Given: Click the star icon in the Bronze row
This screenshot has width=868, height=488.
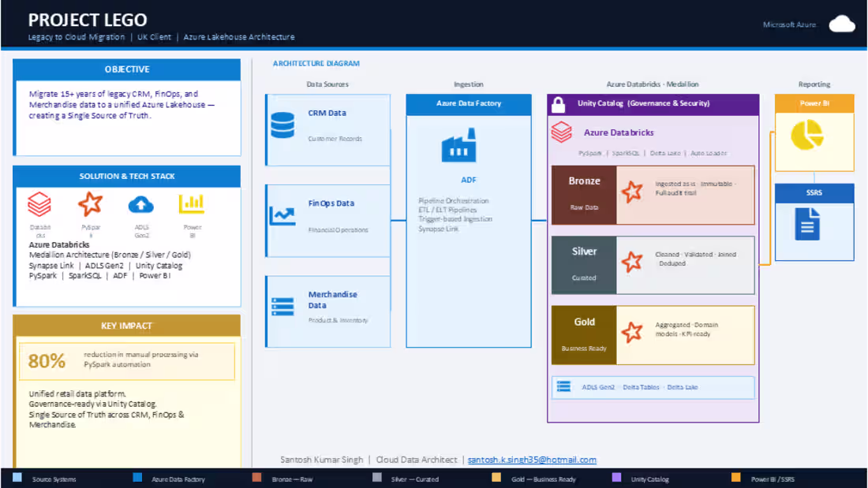Looking at the screenshot, I should tap(631, 192).
